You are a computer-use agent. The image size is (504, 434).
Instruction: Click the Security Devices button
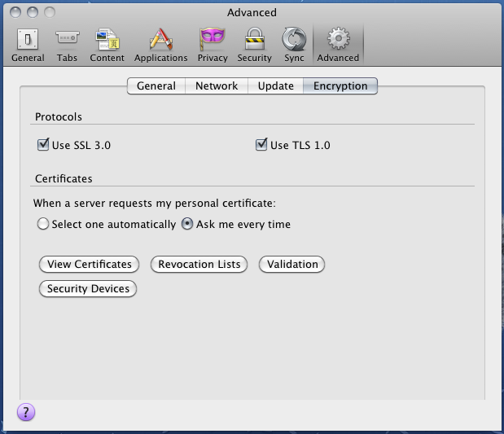coord(88,288)
